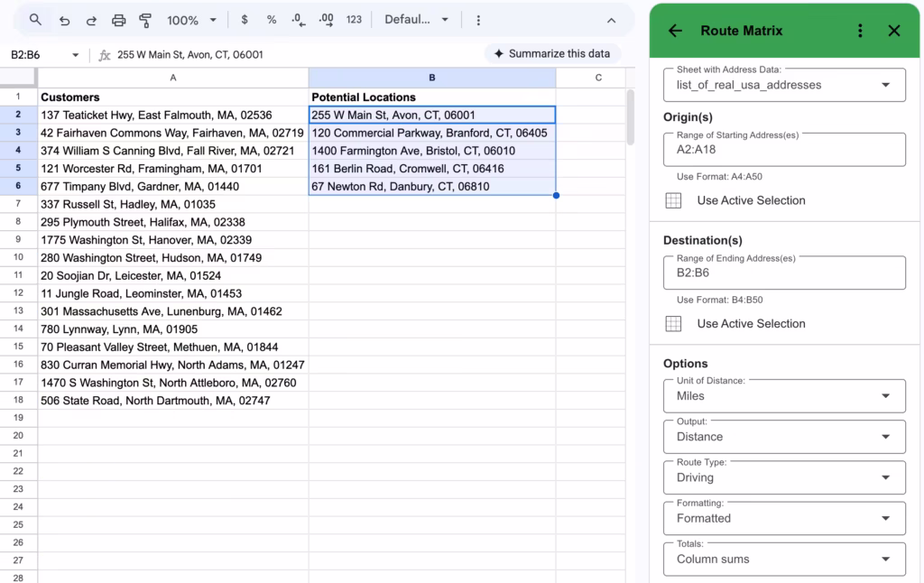Open the Unit of Distance dropdown
This screenshot has width=924, height=583.
[783, 395]
